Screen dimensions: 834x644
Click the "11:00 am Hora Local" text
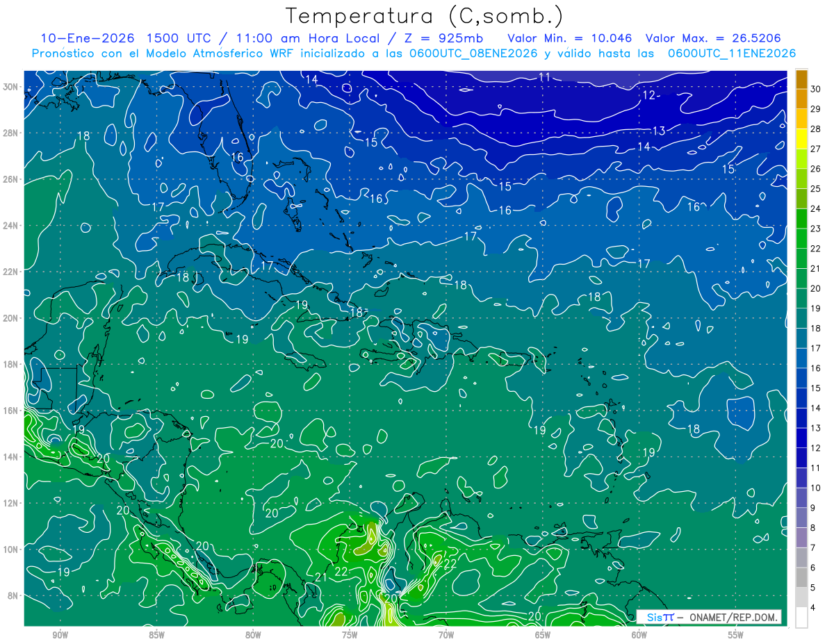point(306,38)
